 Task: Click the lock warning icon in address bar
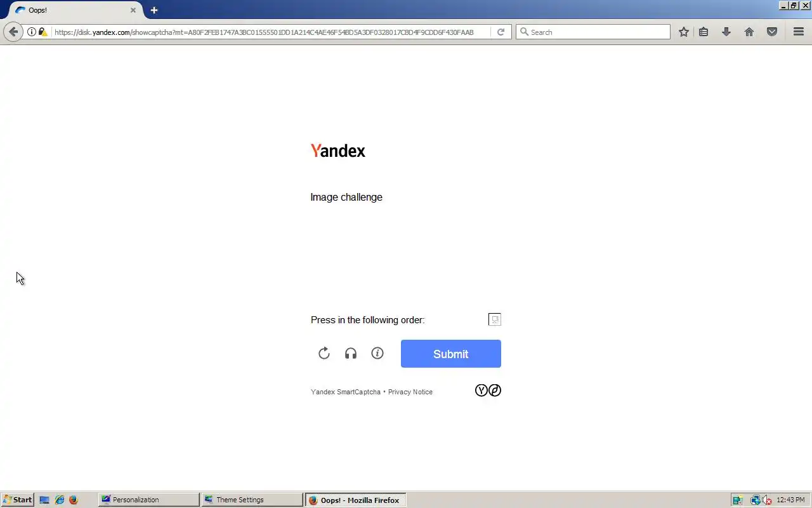pyautogui.click(x=43, y=32)
